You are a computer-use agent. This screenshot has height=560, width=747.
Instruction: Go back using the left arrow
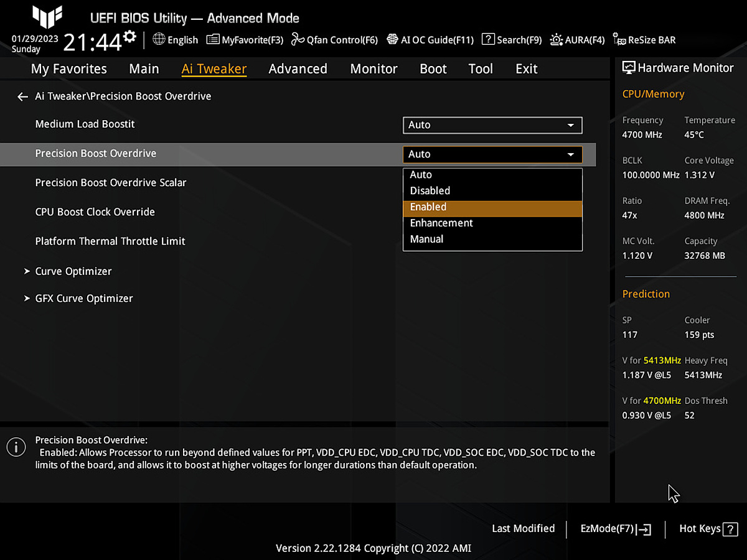(x=23, y=96)
